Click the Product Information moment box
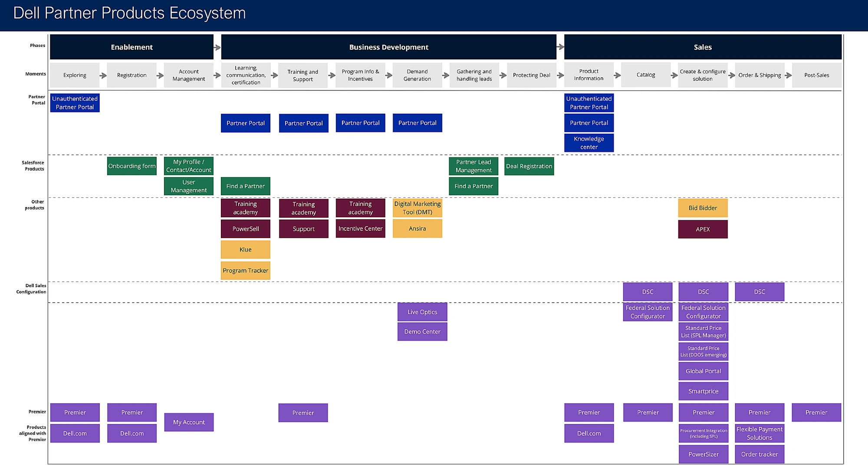This screenshot has width=868, height=465. 589,75
